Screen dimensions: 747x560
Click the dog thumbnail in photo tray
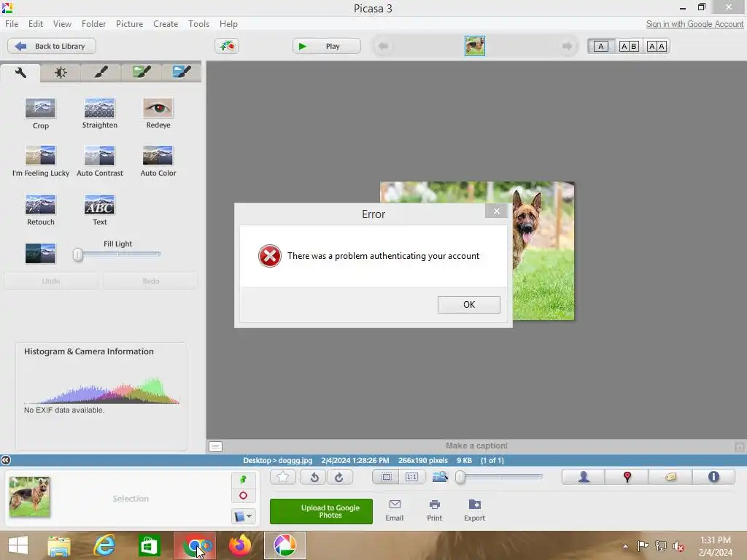tap(29, 497)
